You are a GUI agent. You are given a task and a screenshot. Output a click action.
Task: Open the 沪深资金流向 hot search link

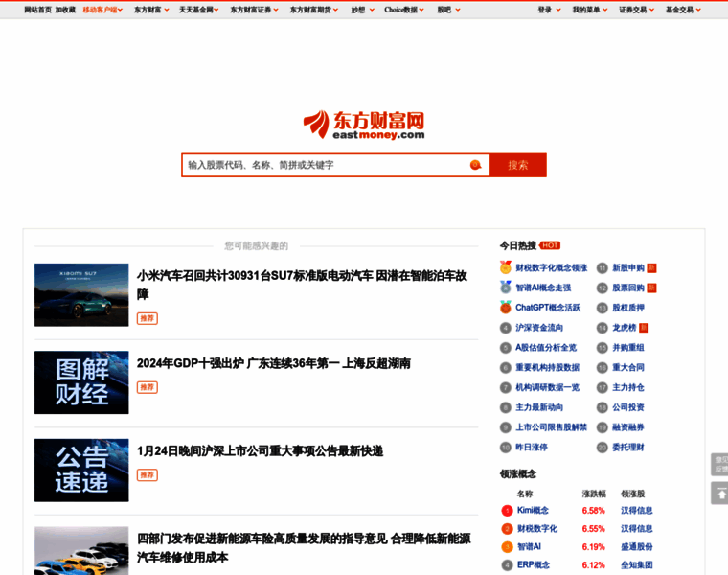pyautogui.click(x=539, y=328)
